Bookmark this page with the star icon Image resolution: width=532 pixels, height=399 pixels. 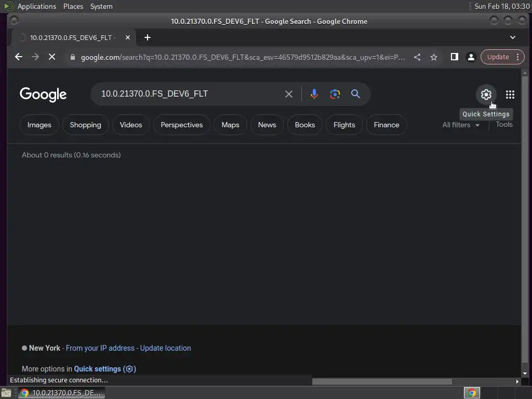point(434,57)
